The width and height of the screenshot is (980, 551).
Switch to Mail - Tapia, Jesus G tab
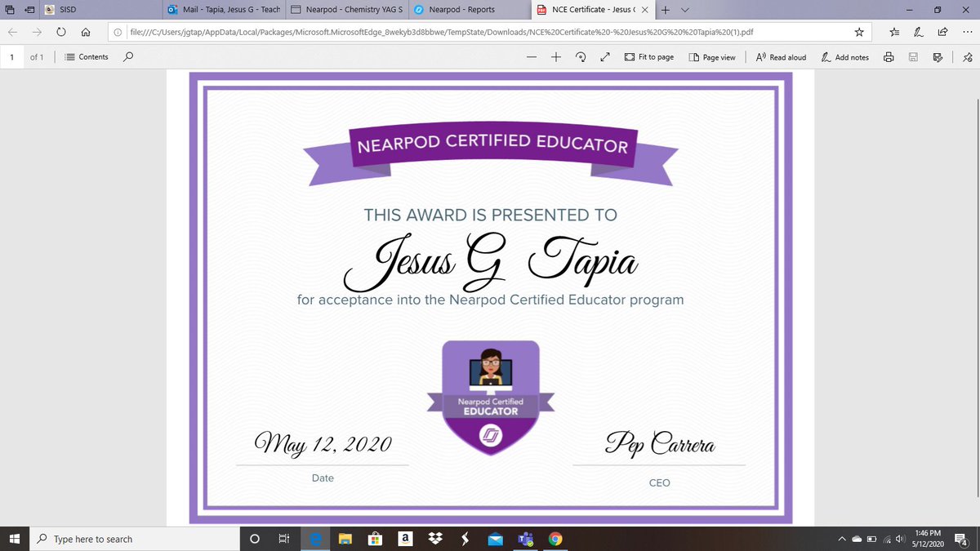click(223, 10)
